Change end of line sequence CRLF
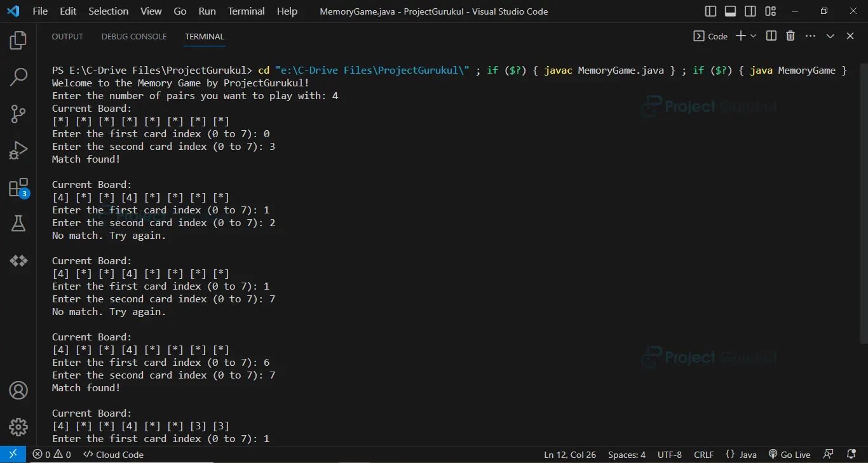 [704, 455]
